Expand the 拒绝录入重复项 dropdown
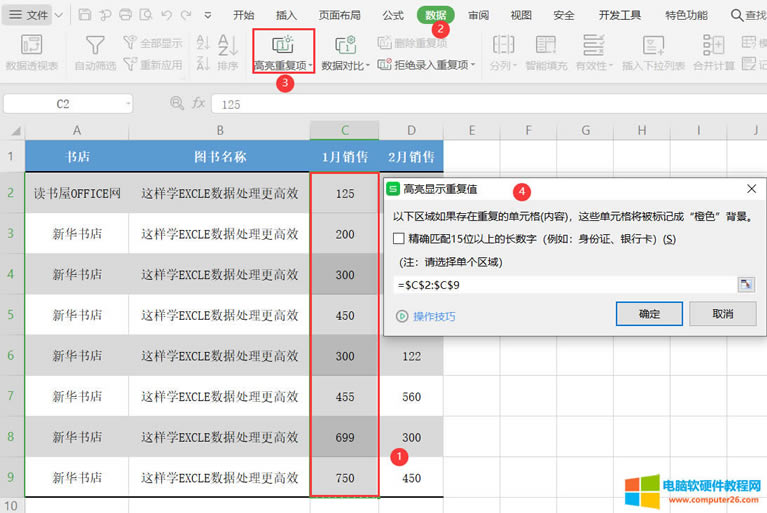The width and height of the screenshot is (767, 513). pyautogui.click(x=473, y=65)
